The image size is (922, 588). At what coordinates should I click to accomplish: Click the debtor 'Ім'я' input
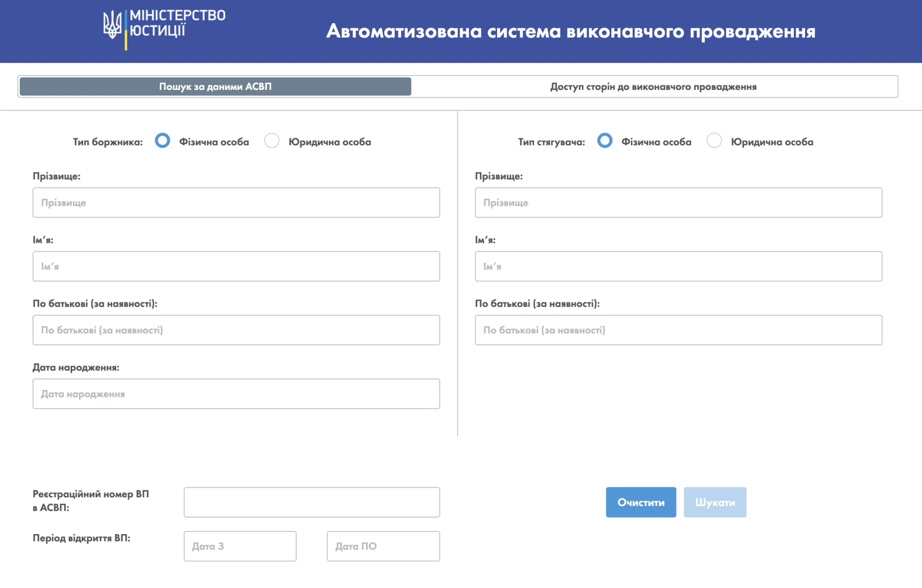click(x=236, y=266)
